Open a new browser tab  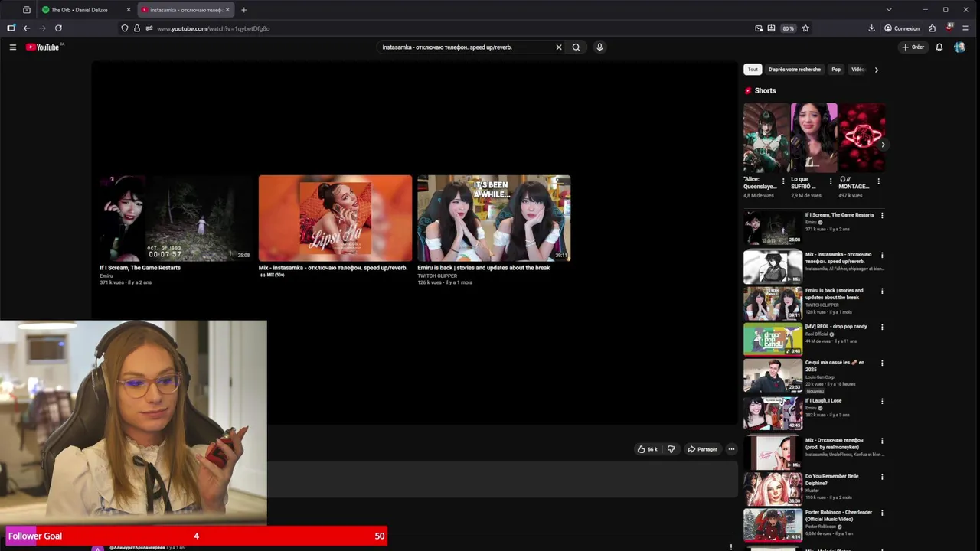pyautogui.click(x=243, y=10)
